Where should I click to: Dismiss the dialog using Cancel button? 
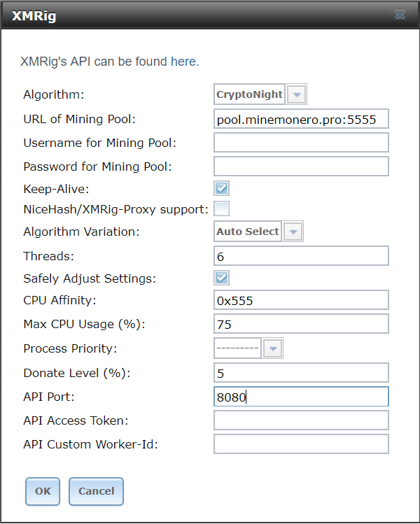[x=97, y=491]
